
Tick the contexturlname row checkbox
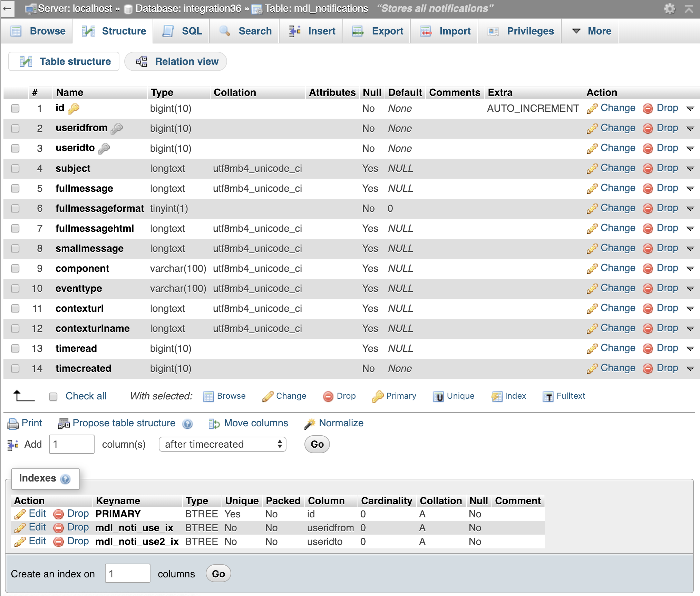pyautogui.click(x=15, y=328)
